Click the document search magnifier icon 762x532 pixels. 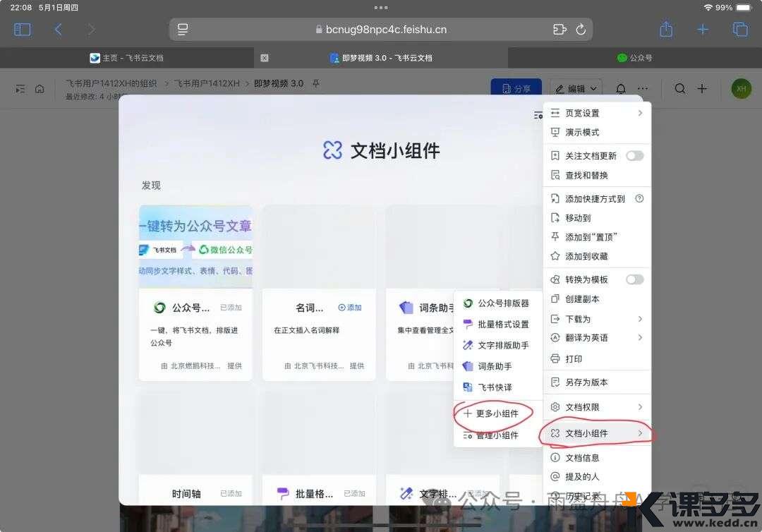tap(679, 89)
